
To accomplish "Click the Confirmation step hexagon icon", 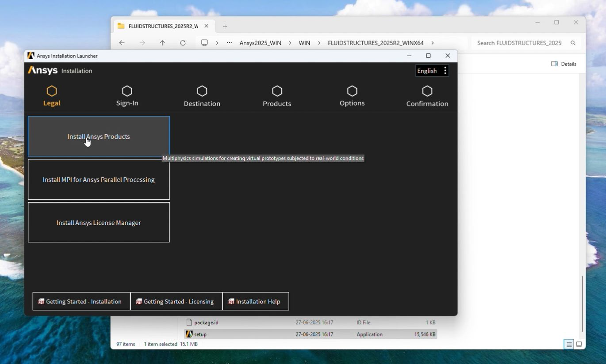I will click(427, 91).
